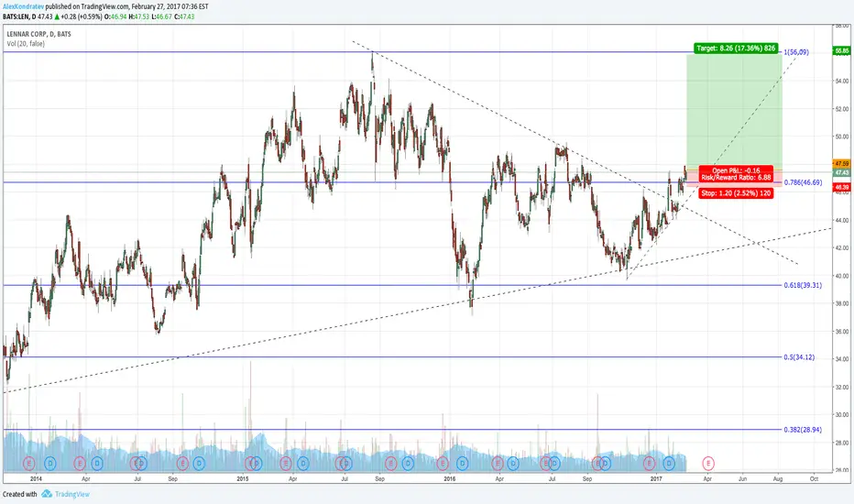Select the 0.5(34.12) Fibonacci level label
The height and width of the screenshot is (504, 854).
tap(800, 357)
